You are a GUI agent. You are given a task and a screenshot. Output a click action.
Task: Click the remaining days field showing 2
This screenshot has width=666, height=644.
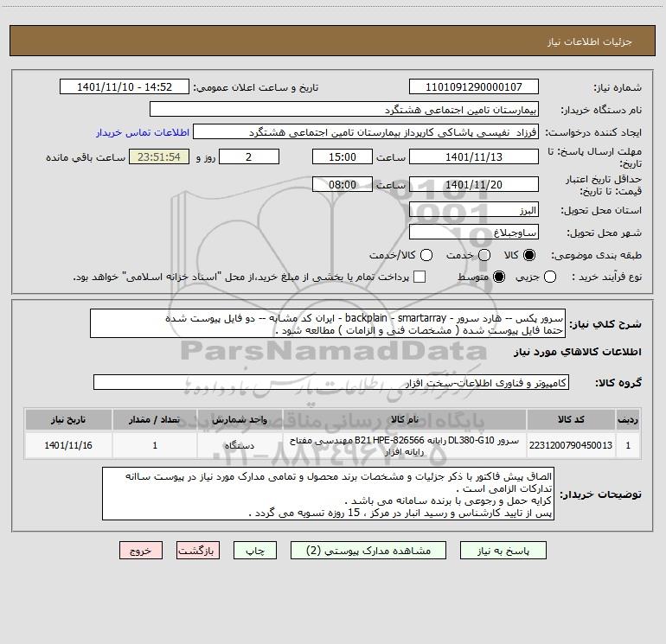coord(249,156)
